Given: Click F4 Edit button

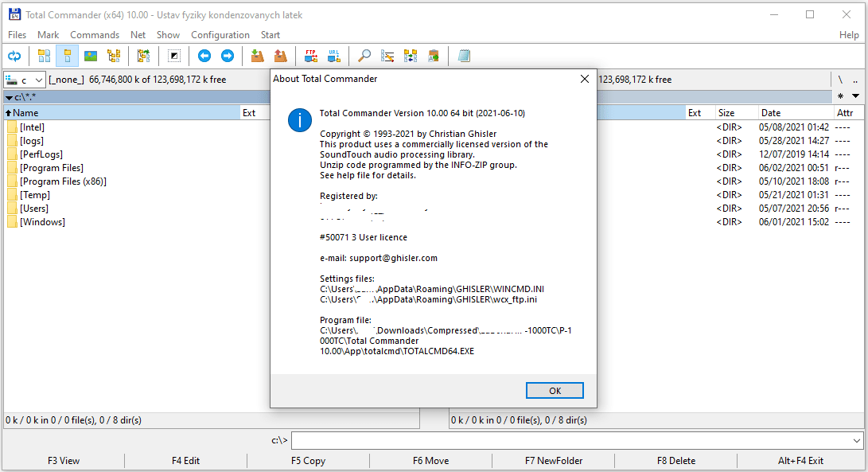Looking at the screenshot, I should point(185,460).
